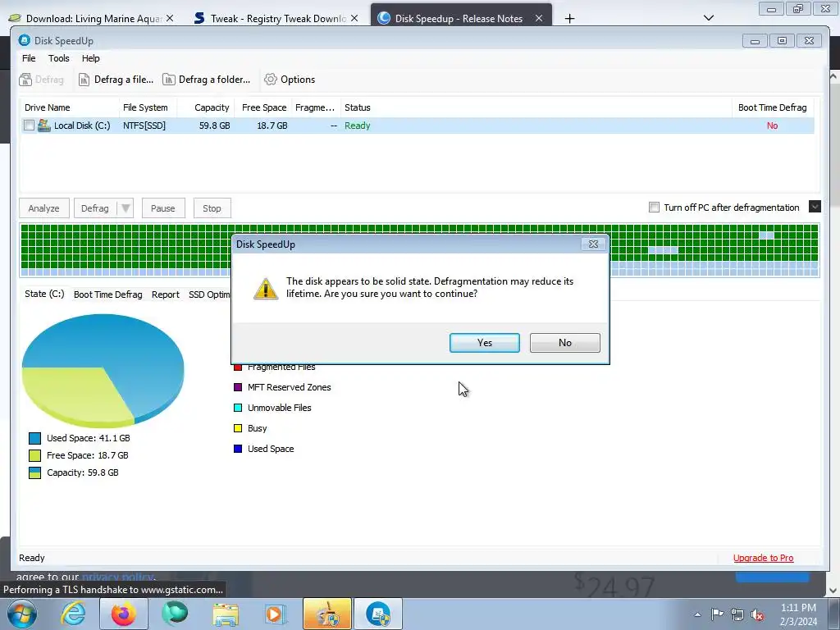Check the Local Disk (C:) checkbox
Image resolution: width=840 pixels, height=630 pixels.
29,126
